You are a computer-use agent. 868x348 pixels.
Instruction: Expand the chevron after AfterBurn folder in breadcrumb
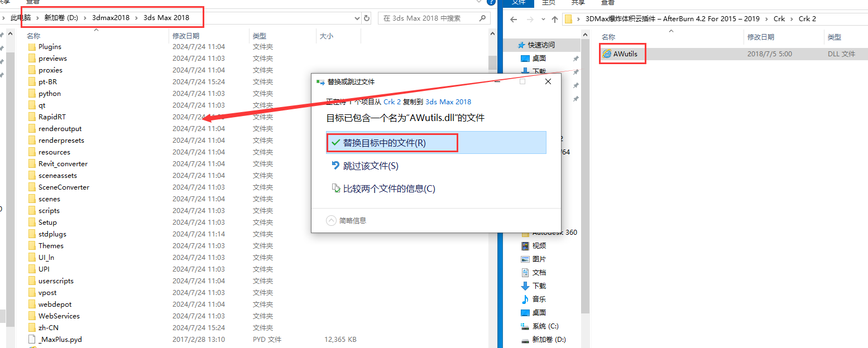[x=766, y=19]
